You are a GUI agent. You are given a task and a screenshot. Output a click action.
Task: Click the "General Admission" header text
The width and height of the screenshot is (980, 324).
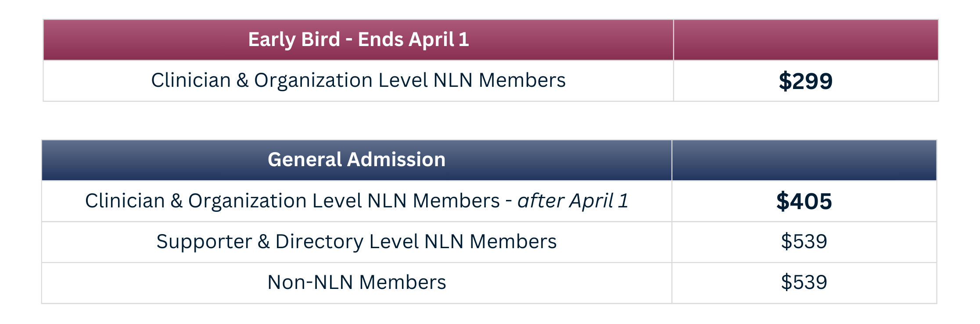(x=356, y=160)
